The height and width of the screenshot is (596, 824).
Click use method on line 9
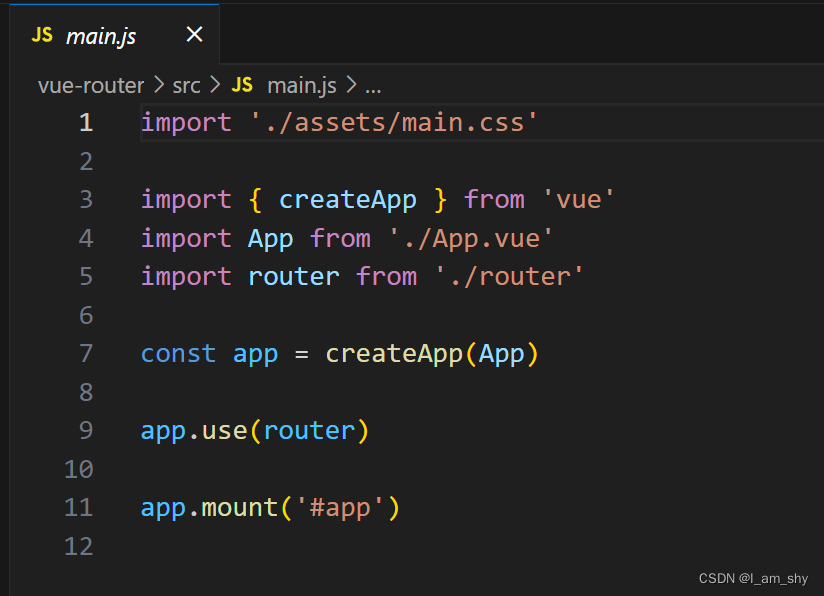[224, 431]
